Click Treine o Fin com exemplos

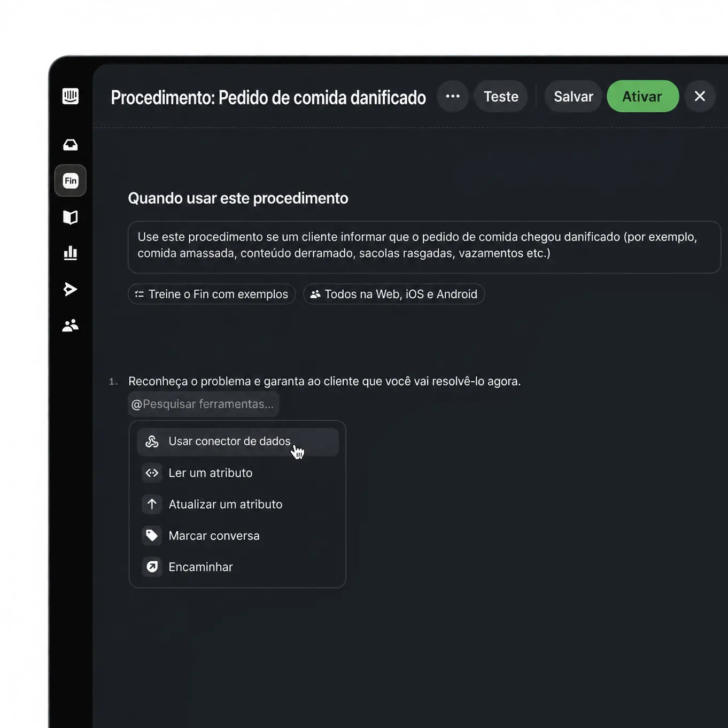coord(212,294)
